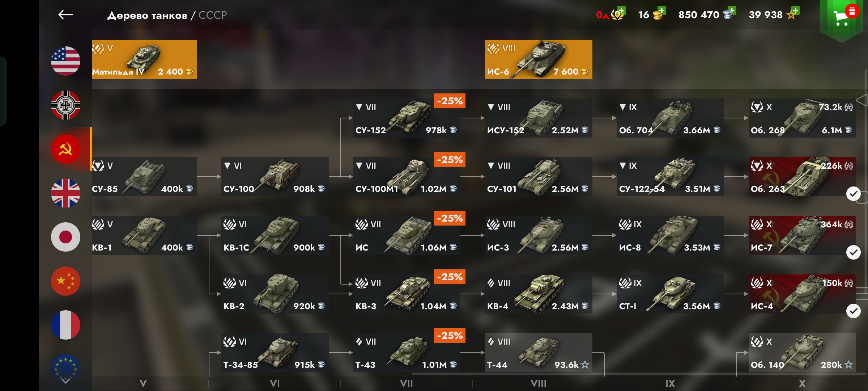
Task: Select the China nation flag
Action: 65,281
